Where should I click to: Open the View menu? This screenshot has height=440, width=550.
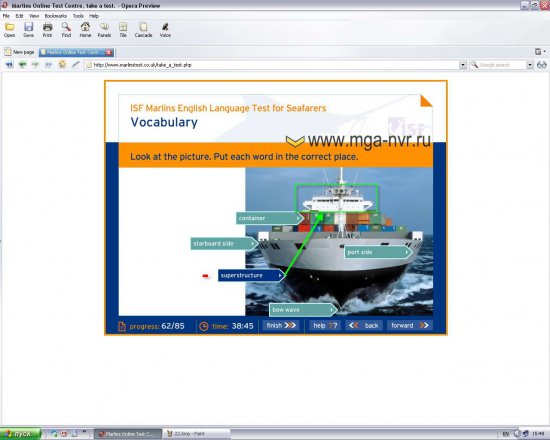point(34,16)
